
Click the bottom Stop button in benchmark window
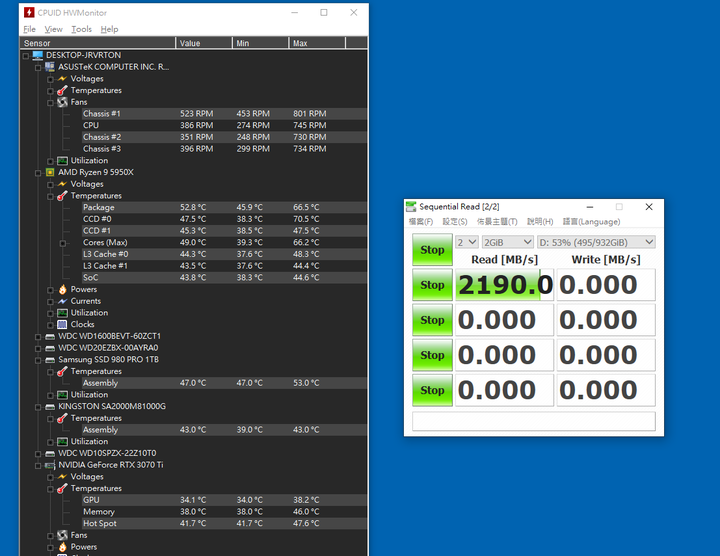click(432, 390)
